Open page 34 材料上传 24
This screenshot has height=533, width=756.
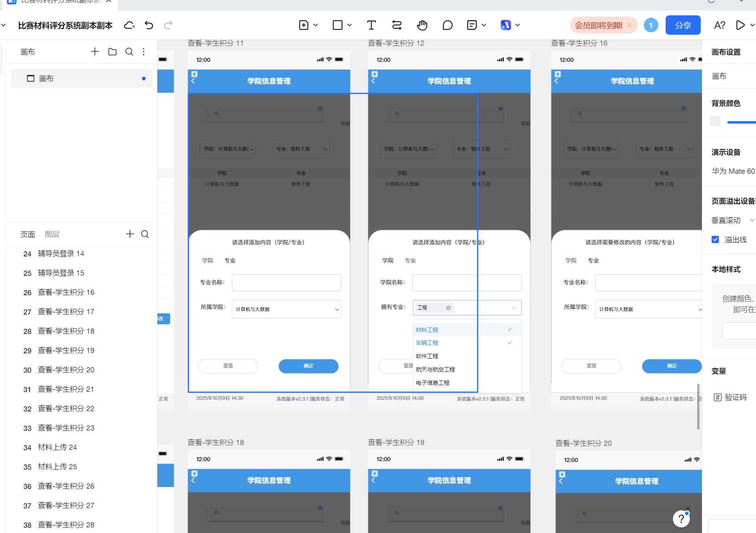point(50,447)
